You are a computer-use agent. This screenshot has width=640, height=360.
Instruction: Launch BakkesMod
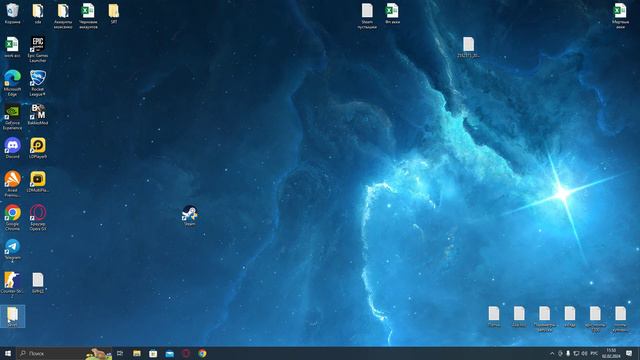(38, 114)
